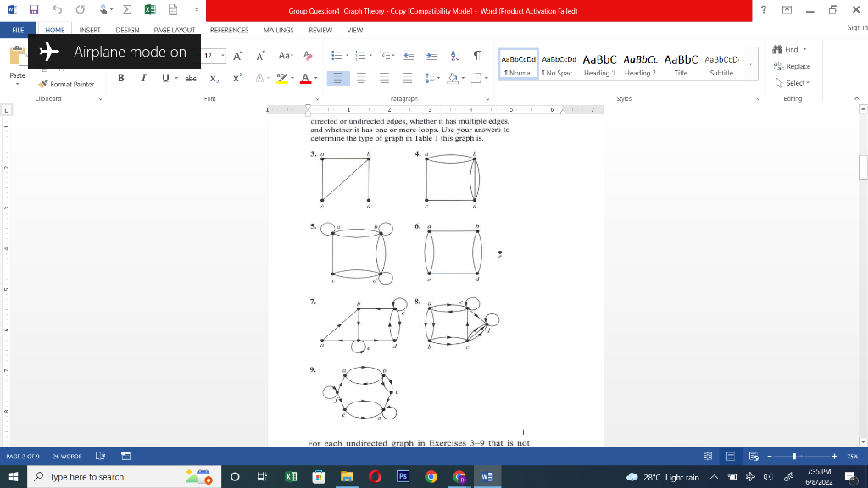Toggle bold formatting

pyautogui.click(x=120, y=78)
